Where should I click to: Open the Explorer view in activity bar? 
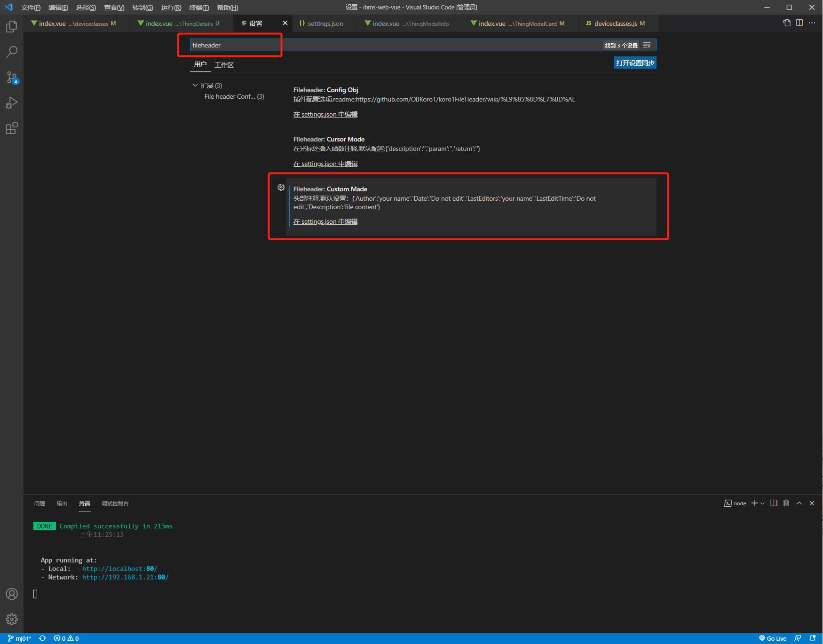tap(12, 26)
